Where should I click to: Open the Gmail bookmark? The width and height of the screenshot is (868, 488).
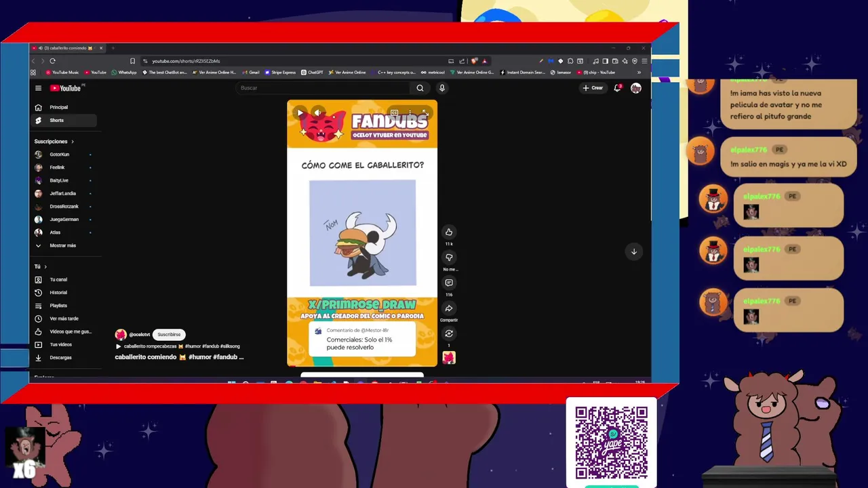(x=252, y=73)
